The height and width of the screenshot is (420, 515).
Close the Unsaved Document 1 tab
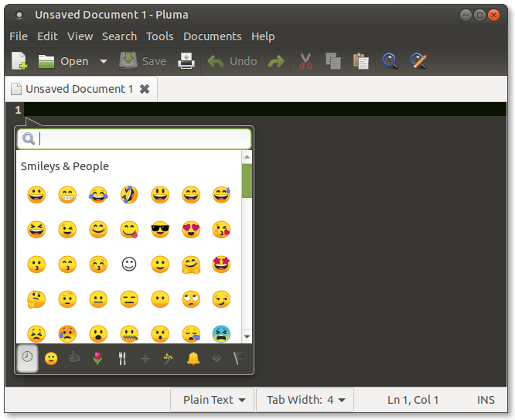[145, 89]
